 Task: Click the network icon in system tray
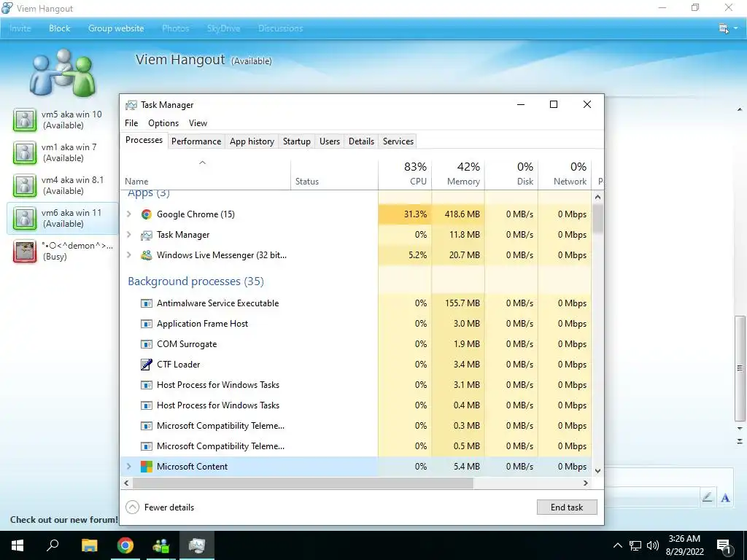point(635,545)
